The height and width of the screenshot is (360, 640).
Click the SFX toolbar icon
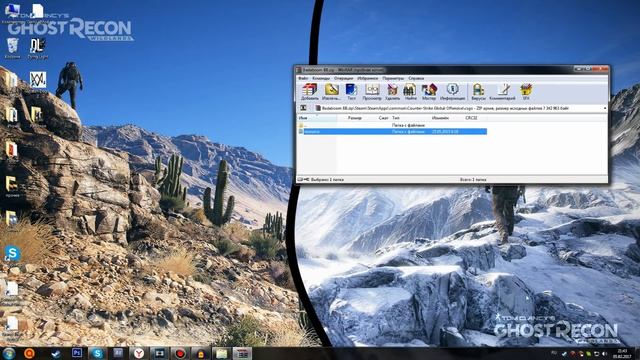pos(526,91)
